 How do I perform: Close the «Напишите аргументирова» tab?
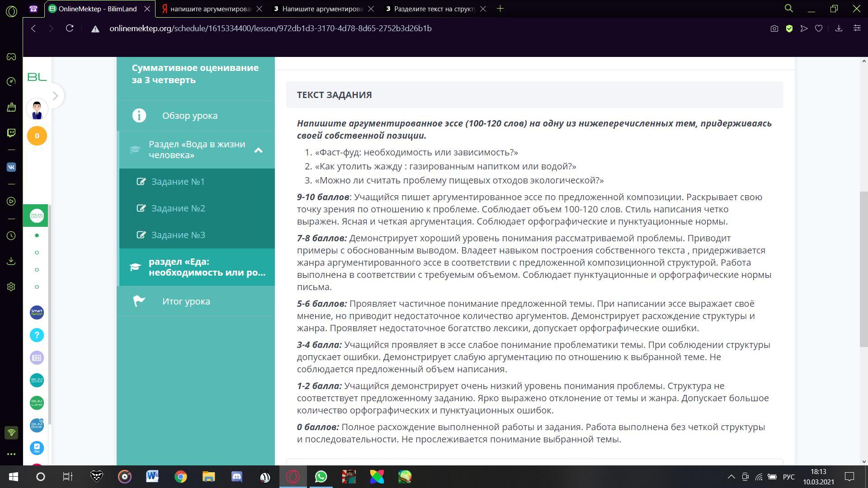tap(371, 9)
